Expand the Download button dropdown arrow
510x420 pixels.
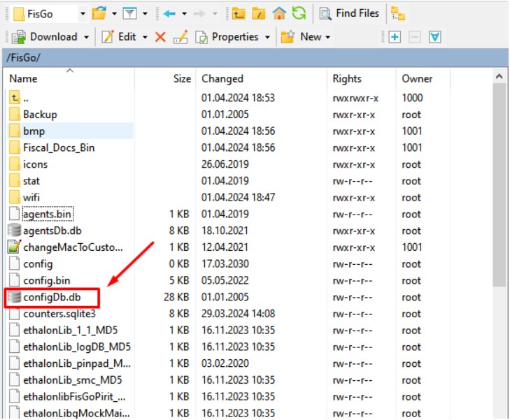click(87, 37)
